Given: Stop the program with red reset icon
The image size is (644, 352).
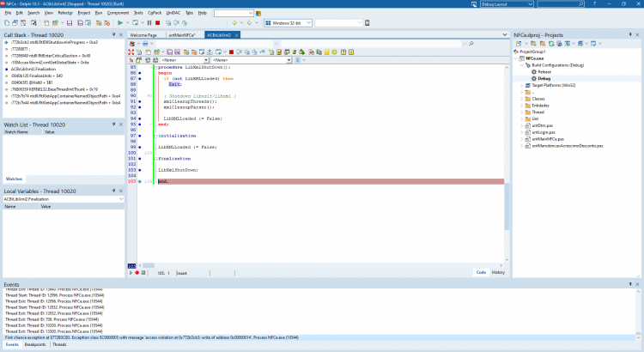Looking at the screenshot, I should [157, 23].
